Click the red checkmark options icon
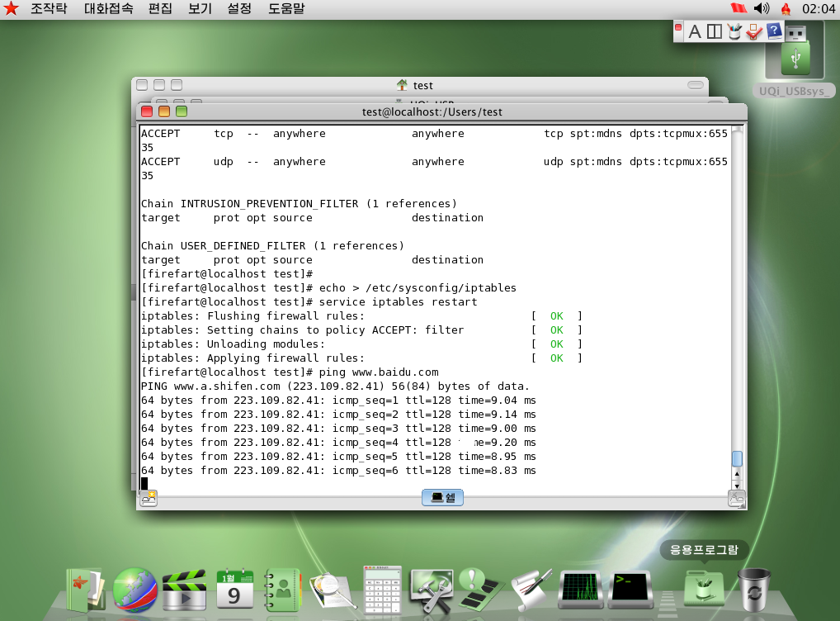 point(754,31)
